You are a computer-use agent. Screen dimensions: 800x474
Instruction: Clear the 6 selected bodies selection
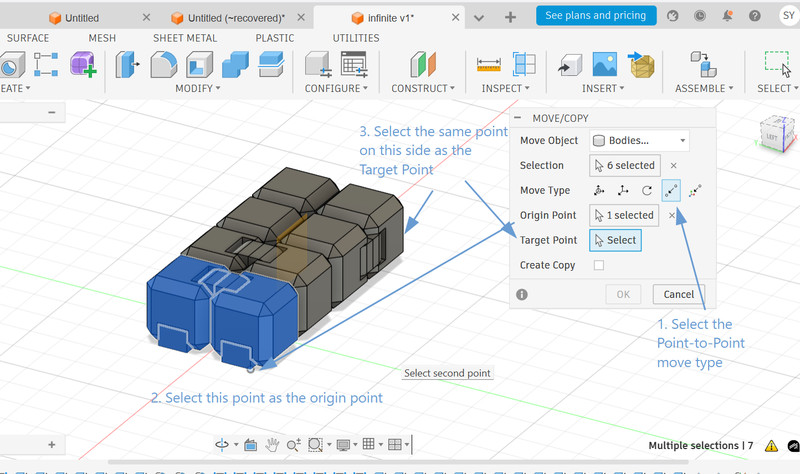tap(673, 166)
